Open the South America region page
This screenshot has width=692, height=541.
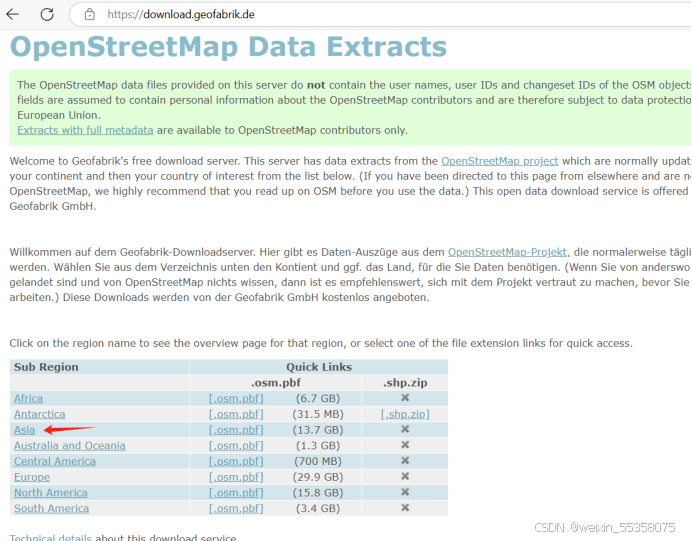click(51, 508)
